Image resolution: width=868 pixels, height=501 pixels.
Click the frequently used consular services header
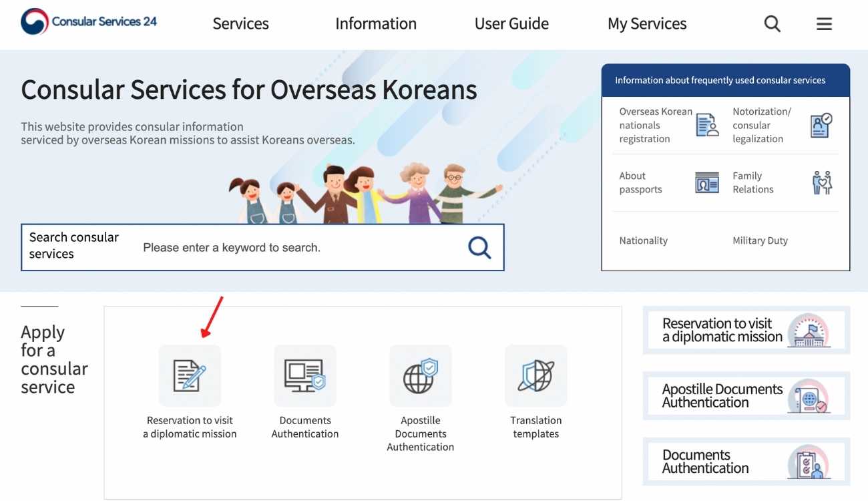[726, 80]
